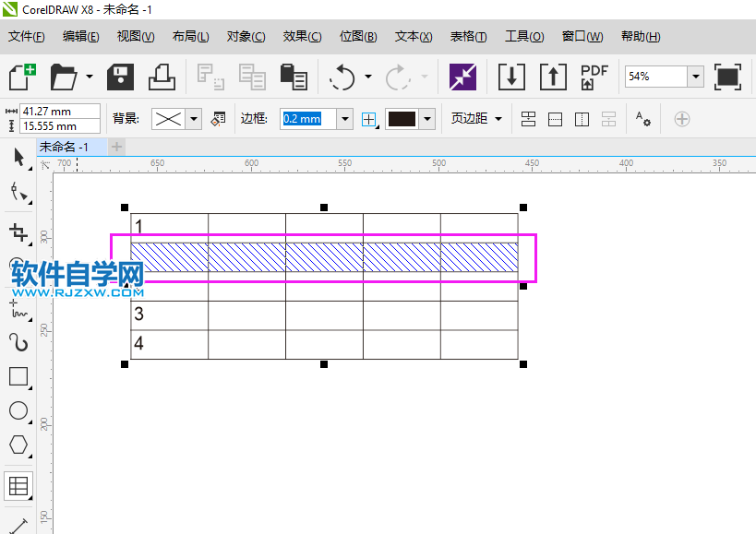
Task: Select the Pick tool arrow
Action: click(19, 158)
